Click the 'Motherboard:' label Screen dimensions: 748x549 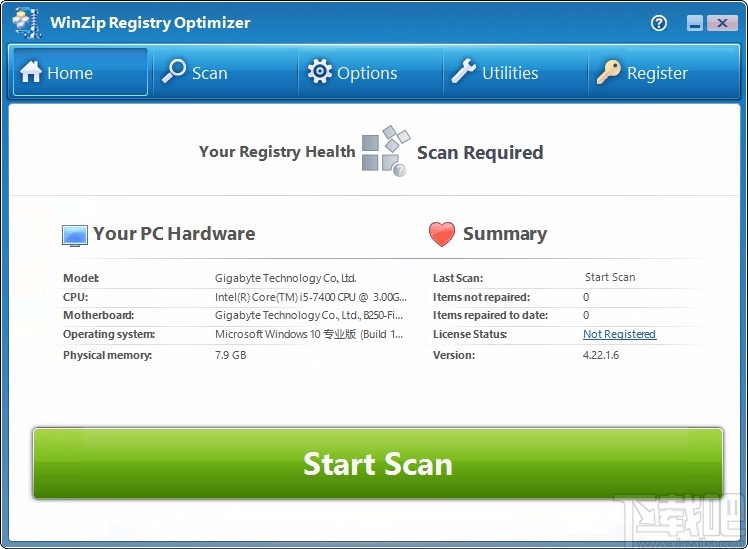pyautogui.click(x=98, y=315)
